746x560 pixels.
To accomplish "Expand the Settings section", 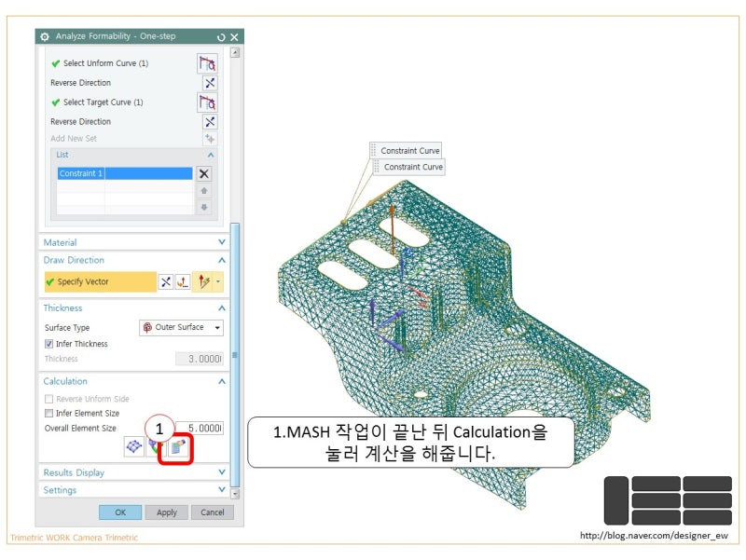I will click(221, 489).
